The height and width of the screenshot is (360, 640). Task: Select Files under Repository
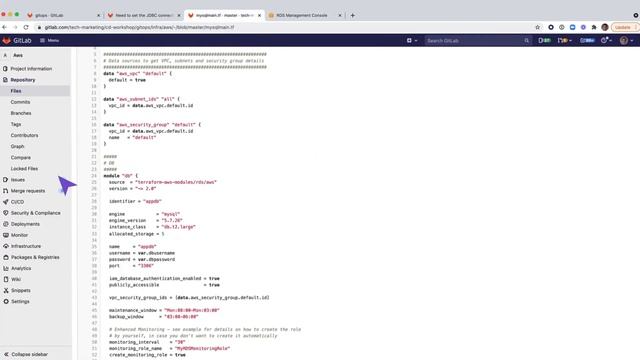pos(16,91)
